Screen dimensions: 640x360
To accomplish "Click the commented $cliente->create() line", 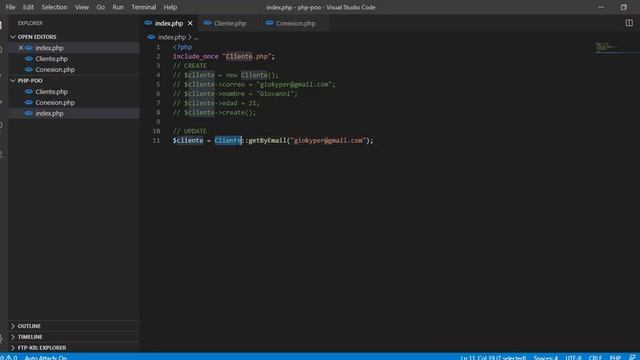I will tap(214, 113).
